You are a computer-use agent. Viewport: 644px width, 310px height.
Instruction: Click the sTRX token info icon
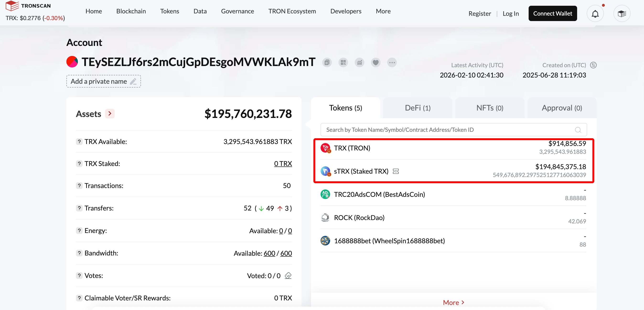(396, 171)
